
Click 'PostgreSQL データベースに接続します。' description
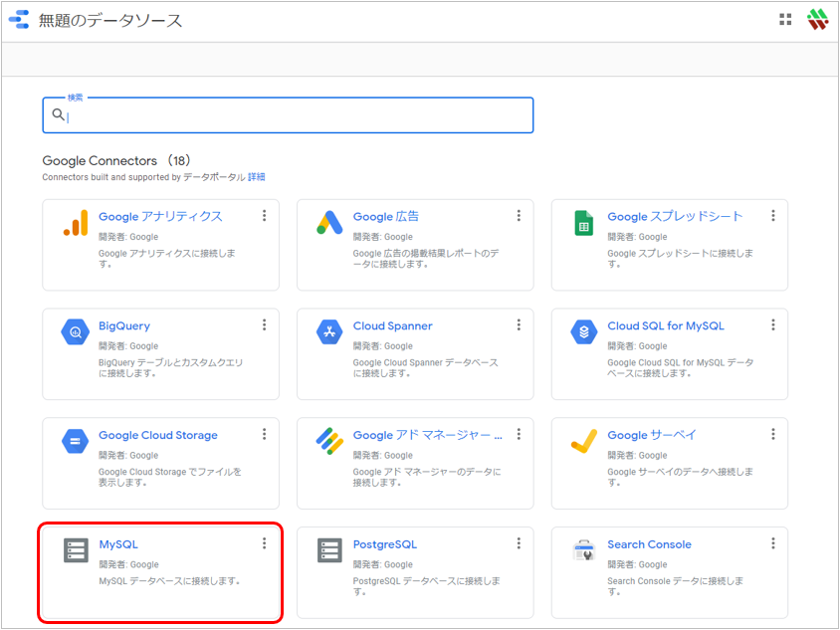point(426,586)
